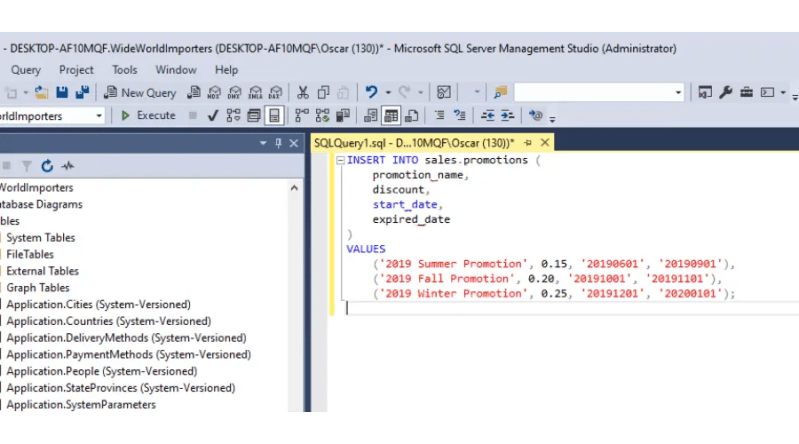
Task: Open a new DAX query
Action: (276, 93)
